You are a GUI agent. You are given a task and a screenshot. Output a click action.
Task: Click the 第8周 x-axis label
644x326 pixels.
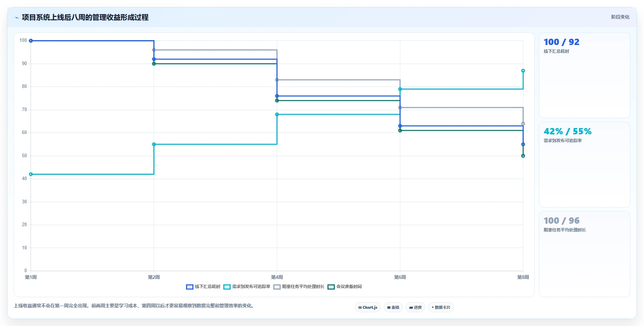pyautogui.click(x=523, y=277)
